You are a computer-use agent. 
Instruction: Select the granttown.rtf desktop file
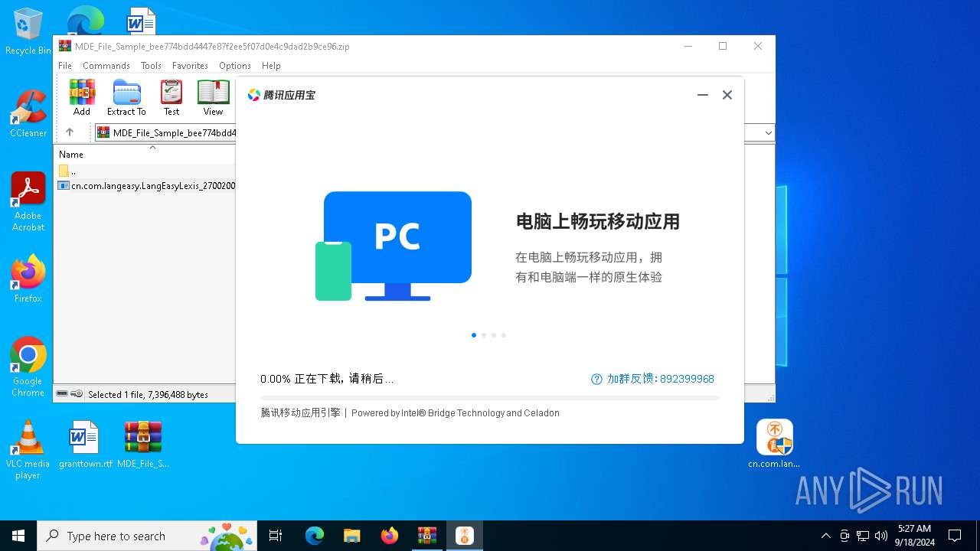click(x=85, y=445)
